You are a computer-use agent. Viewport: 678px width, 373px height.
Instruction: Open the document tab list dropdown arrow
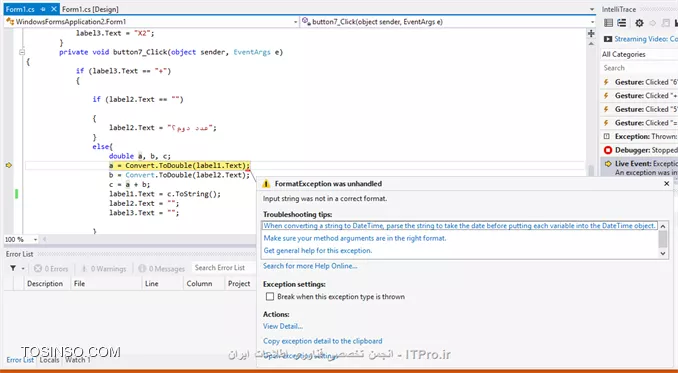click(x=592, y=9)
